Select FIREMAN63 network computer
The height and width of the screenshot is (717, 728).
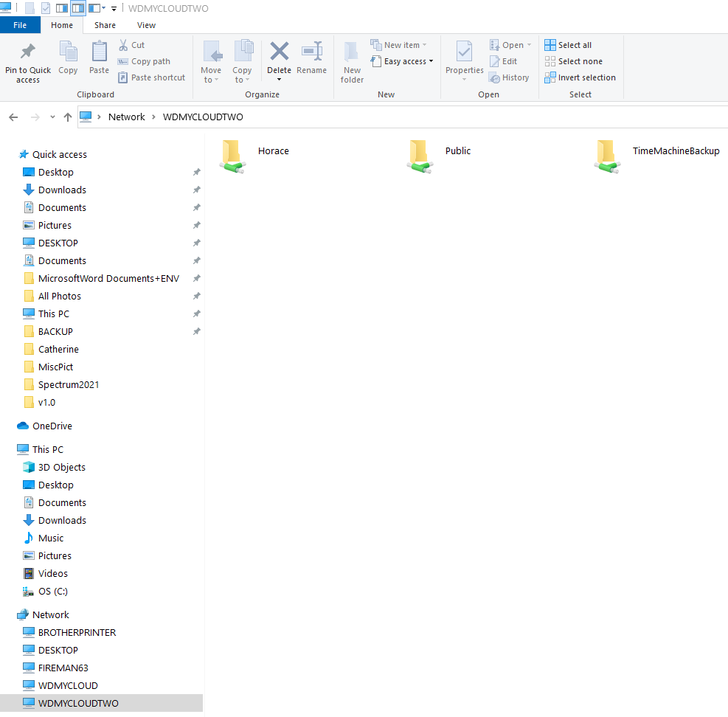click(x=56, y=668)
